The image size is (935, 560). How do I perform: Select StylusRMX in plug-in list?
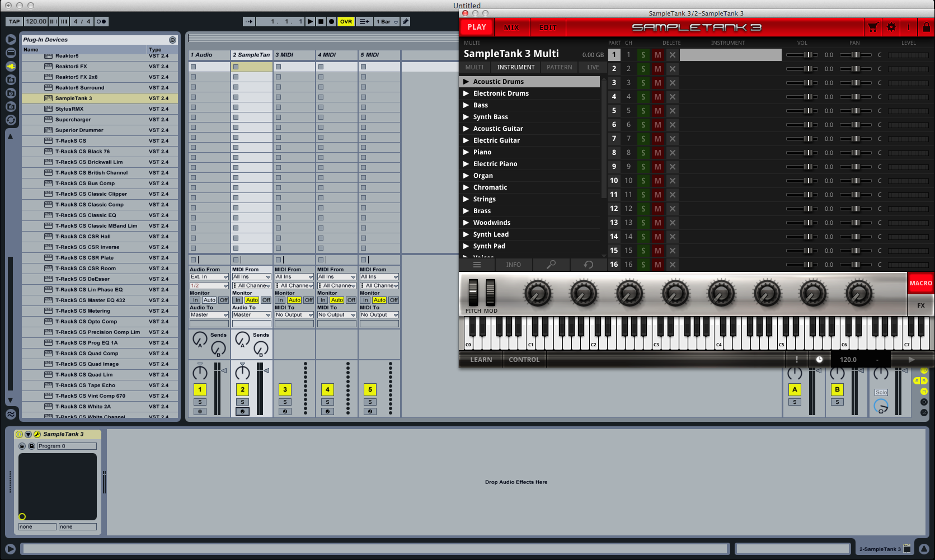point(100,109)
